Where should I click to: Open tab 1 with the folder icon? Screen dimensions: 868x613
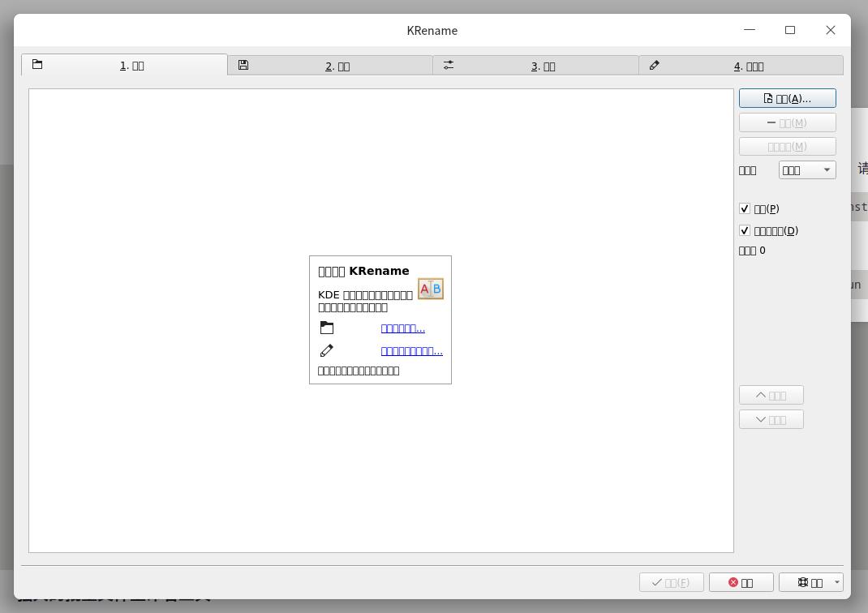point(125,65)
